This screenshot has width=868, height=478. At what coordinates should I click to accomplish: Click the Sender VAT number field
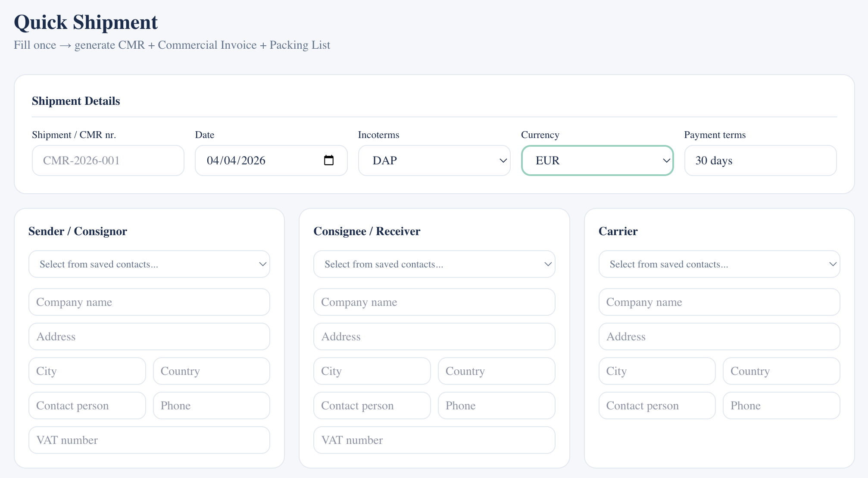coord(149,440)
